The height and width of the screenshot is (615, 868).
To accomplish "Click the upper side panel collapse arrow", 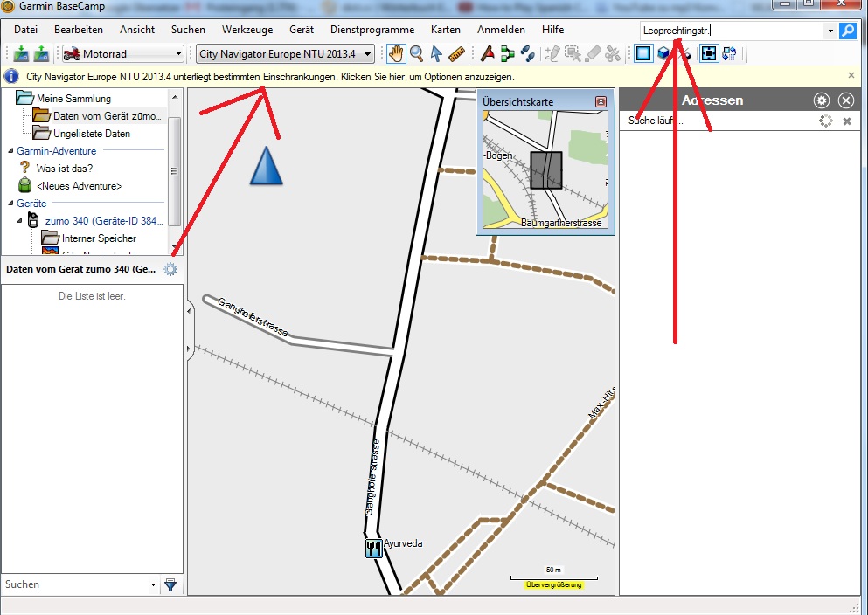I will (190, 311).
